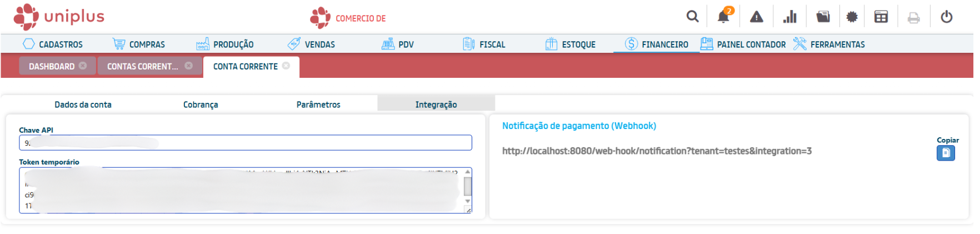
Task: Open notifications bell with badge
Action: [723, 17]
